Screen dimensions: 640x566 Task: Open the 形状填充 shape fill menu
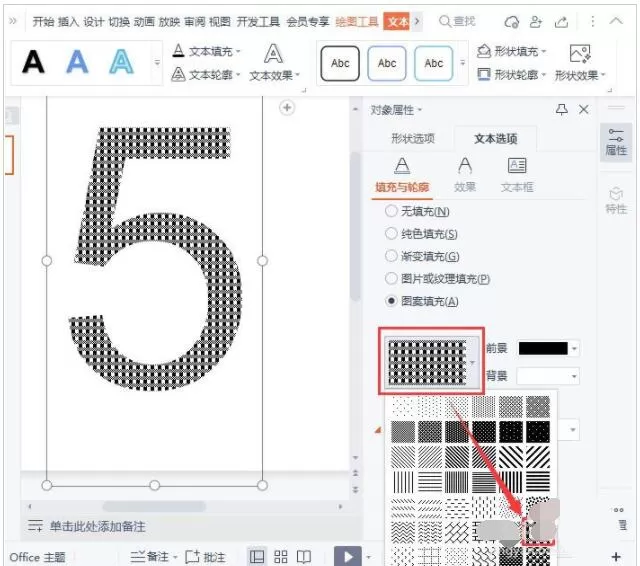(512, 51)
